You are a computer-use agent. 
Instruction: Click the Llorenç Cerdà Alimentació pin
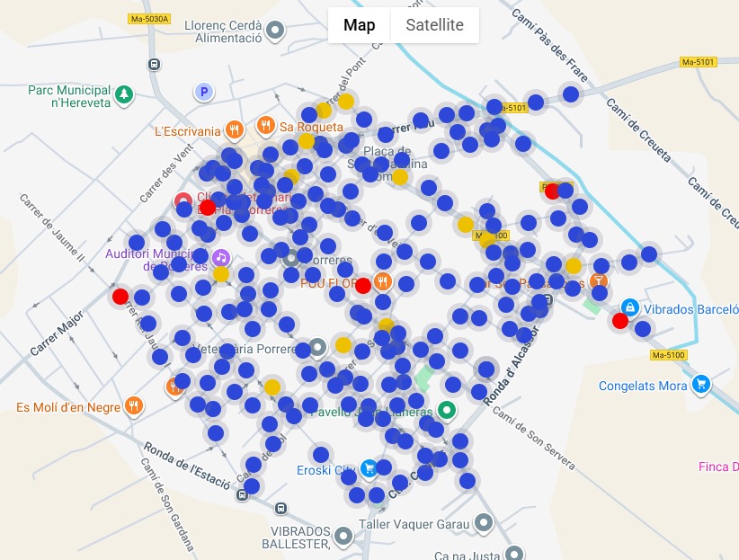[x=277, y=31]
